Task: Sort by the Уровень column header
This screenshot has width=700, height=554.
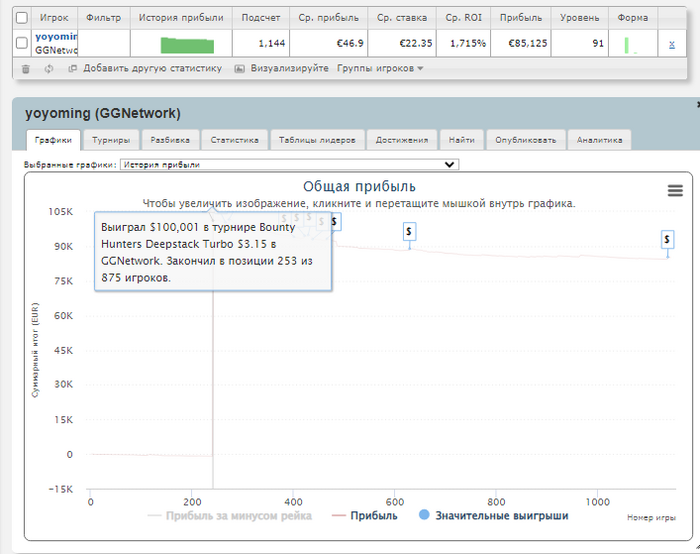Action: pyautogui.click(x=579, y=18)
